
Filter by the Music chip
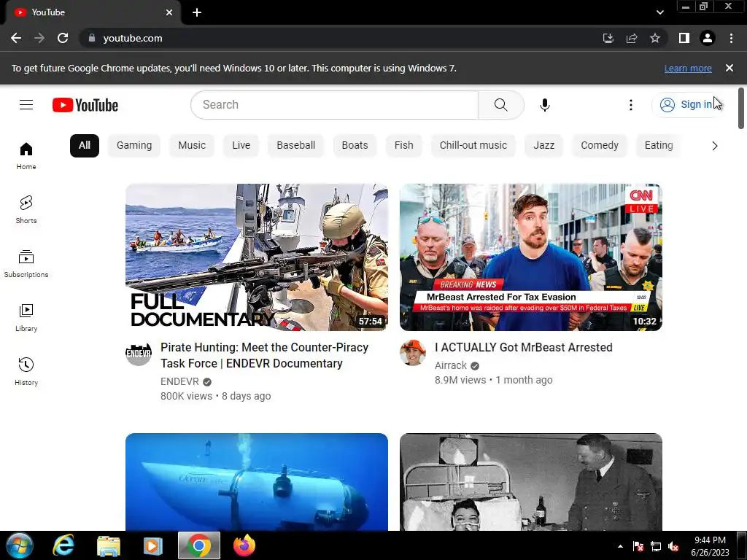[x=192, y=146]
